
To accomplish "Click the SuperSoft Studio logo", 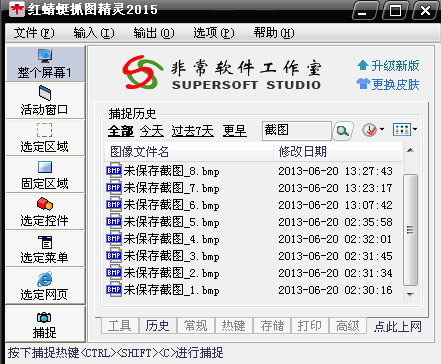I will pyautogui.click(x=221, y=73).
